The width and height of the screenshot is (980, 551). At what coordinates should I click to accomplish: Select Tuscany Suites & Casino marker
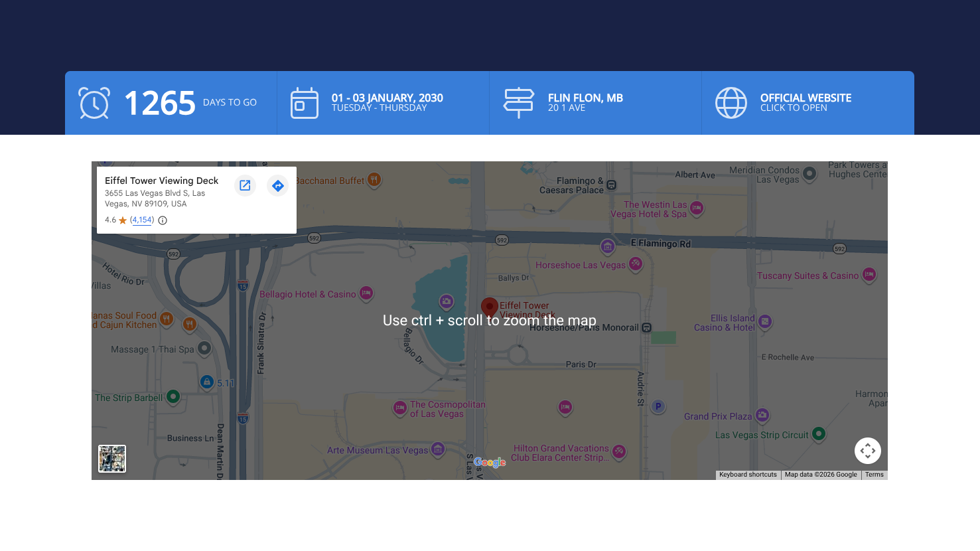tap(869, 274)
